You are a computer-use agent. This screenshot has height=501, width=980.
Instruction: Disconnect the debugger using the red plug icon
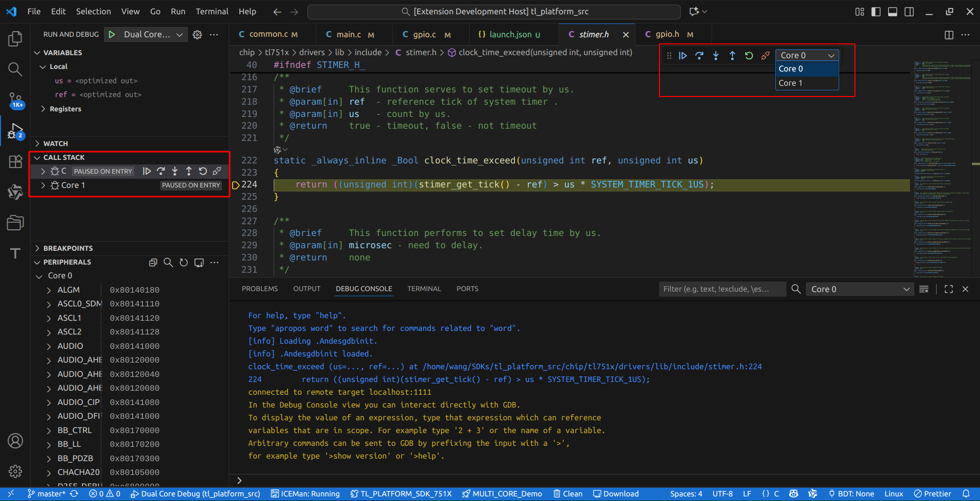point(765,56)
